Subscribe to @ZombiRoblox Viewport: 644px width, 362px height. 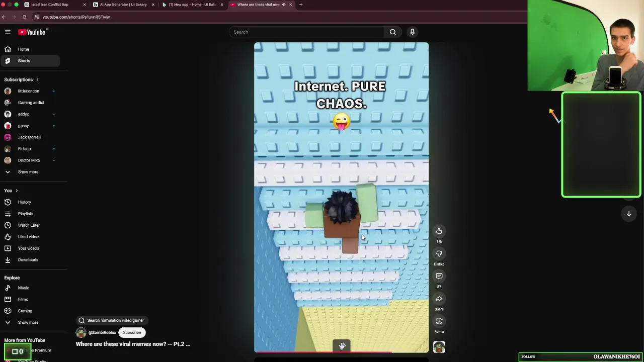(x=132, y=332)
